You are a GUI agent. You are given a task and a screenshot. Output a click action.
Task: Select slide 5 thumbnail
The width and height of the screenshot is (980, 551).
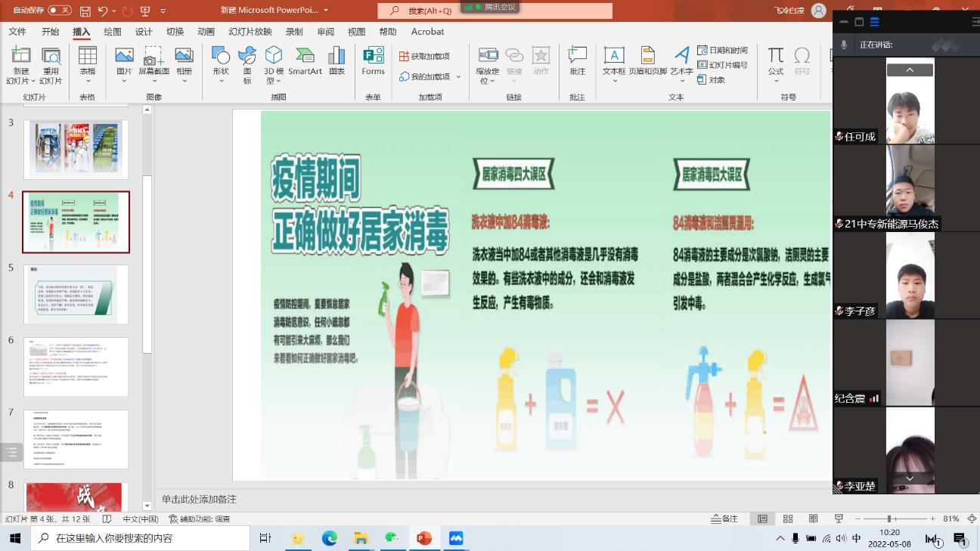click(76, 294)
